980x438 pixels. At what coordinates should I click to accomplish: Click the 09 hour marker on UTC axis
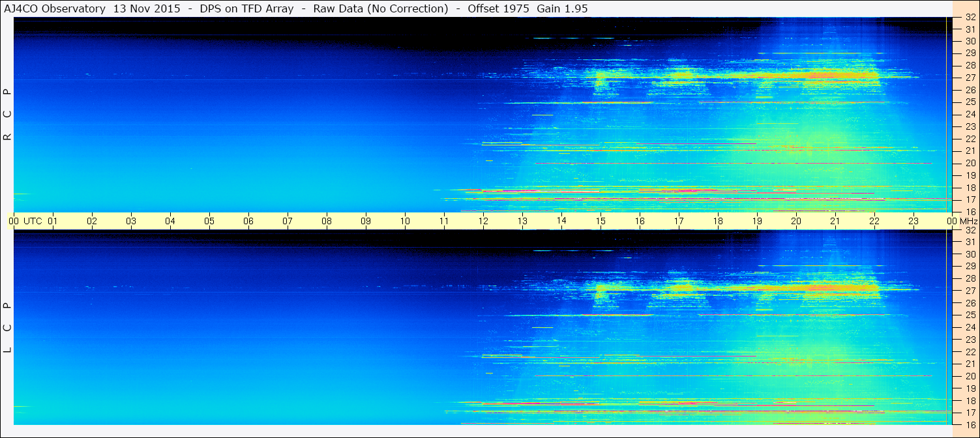pos(366,221)
